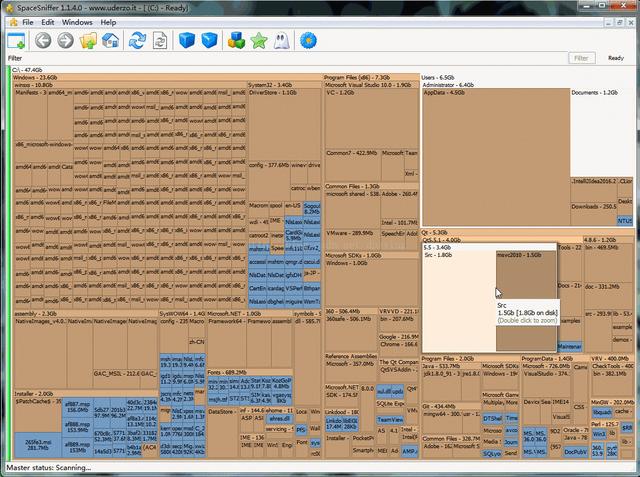Rescan the current view from the page icon
The height and width of the screenshot is (477, 640).
(160, 41)
